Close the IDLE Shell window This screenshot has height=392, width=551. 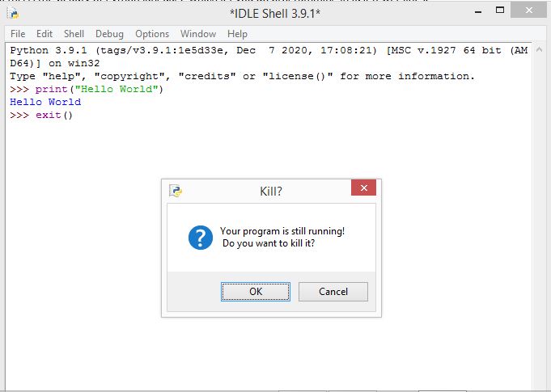point(529,11)
